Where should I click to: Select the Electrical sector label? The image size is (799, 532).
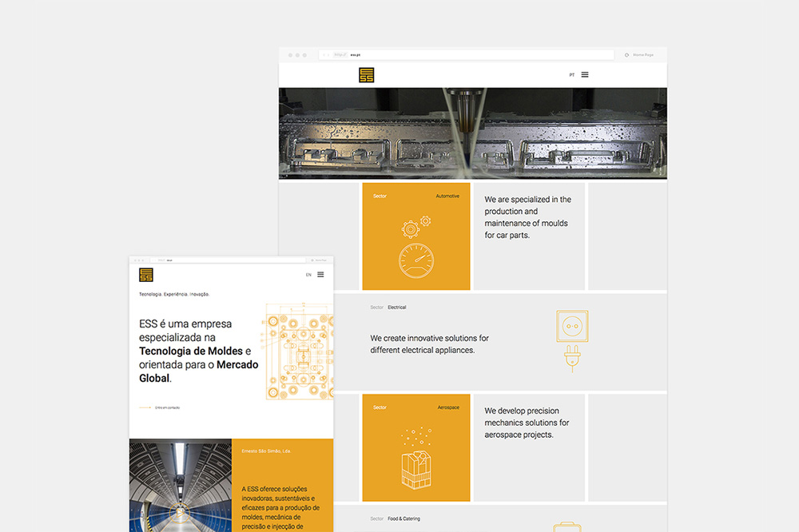click(397, 308)
